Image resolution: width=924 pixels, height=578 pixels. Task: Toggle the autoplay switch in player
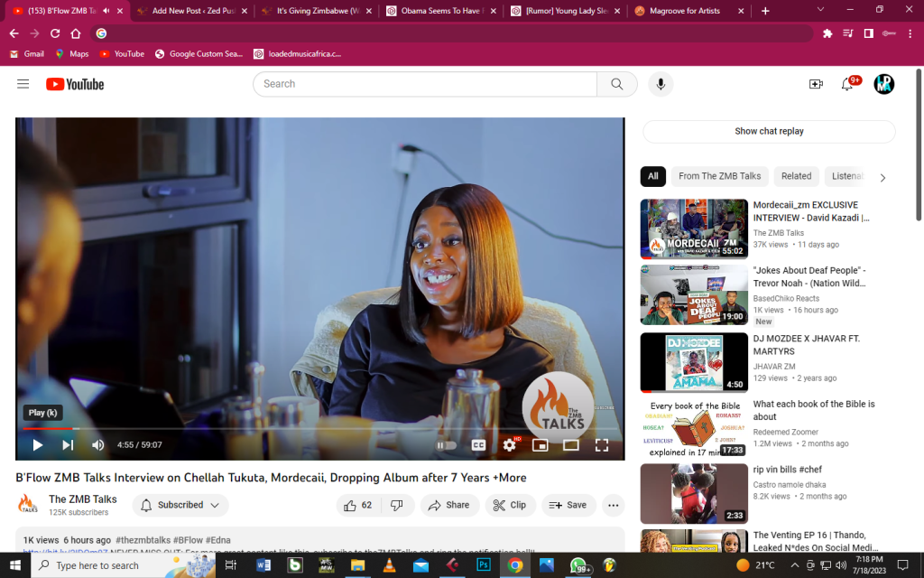click(446, 445)
